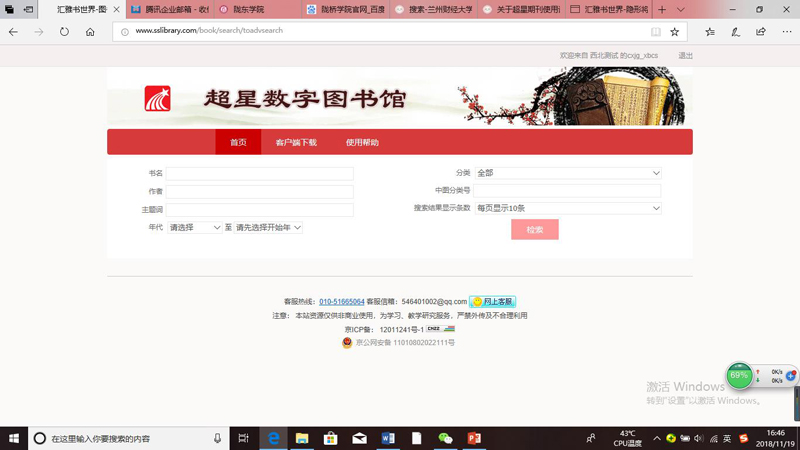Share this web page
The image size is (800, 450).
(x=761, y=32)
